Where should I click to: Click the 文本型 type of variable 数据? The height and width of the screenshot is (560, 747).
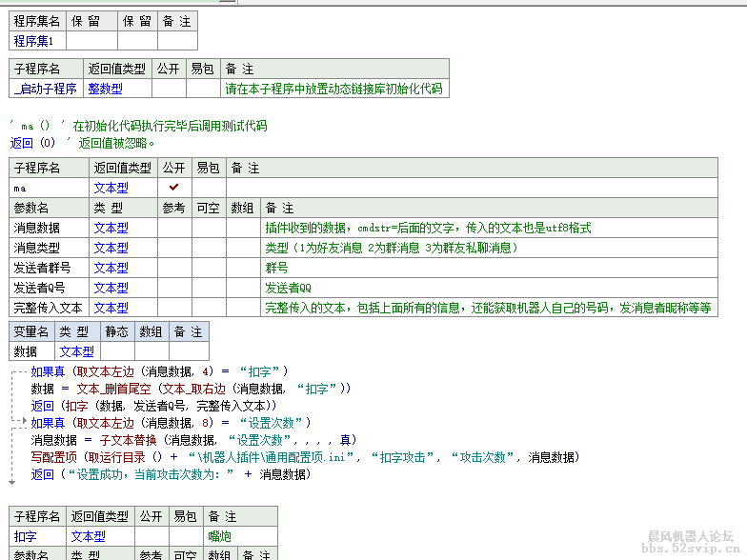point(76,351)
